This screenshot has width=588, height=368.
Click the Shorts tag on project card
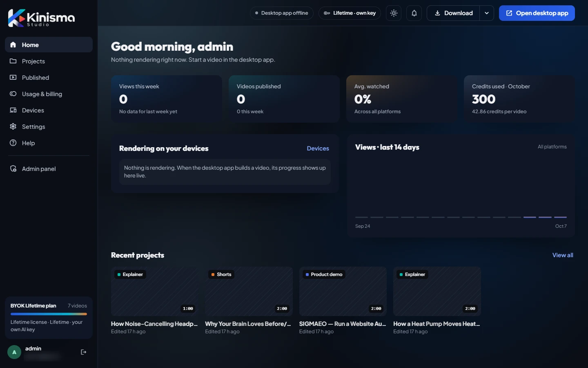(221, 274)
